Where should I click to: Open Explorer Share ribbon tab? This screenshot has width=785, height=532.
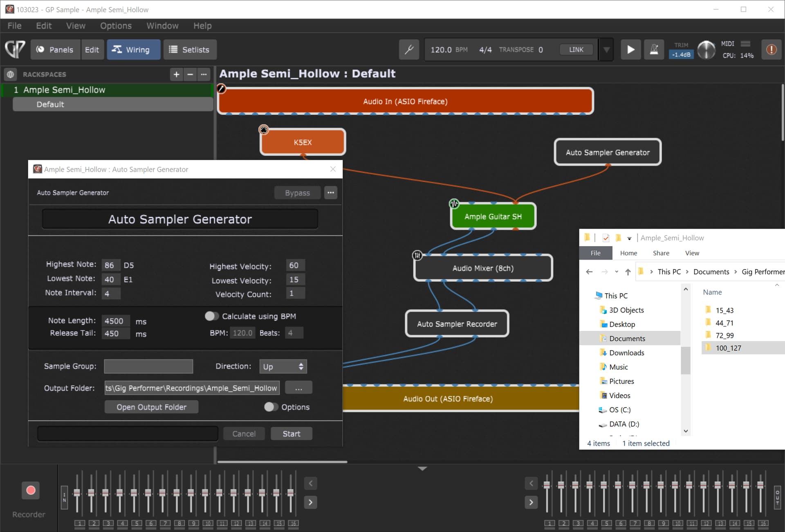click(661, 253)
